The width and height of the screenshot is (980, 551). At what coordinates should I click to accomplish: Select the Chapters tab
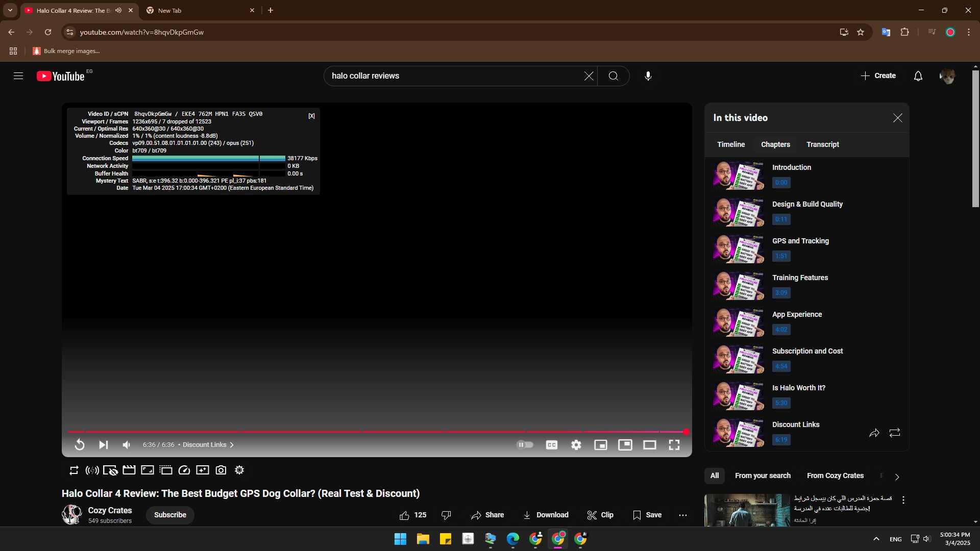(775, 144)
